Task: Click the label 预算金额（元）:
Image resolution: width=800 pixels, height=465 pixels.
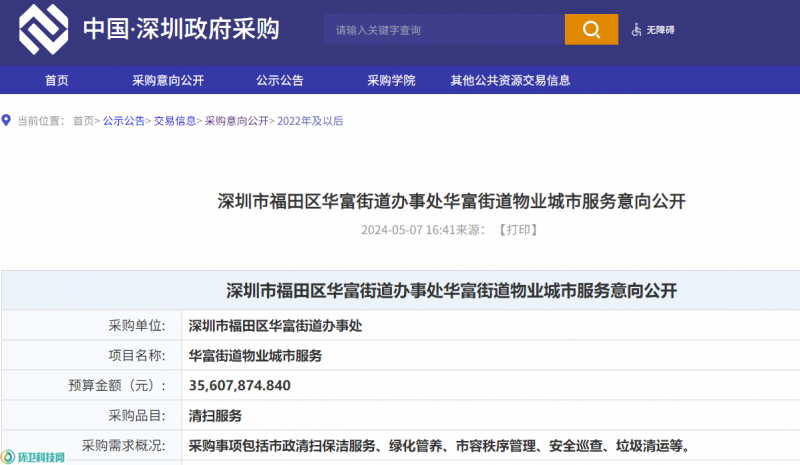Action: [x=117, y=385]
